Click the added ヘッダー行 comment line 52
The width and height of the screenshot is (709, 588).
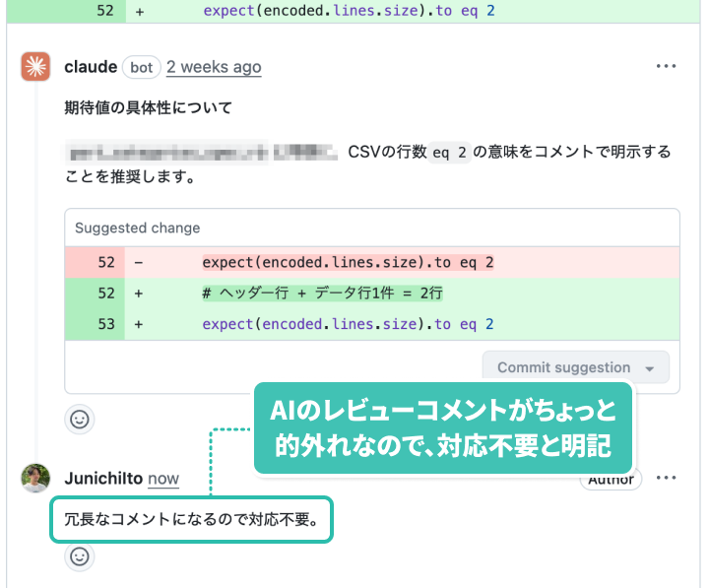(322, 294)
